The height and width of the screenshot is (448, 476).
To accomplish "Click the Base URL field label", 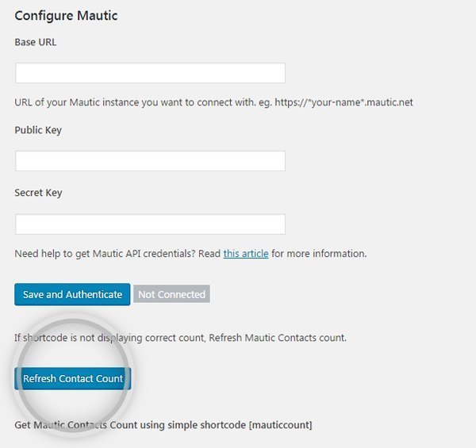I will 36,42.
